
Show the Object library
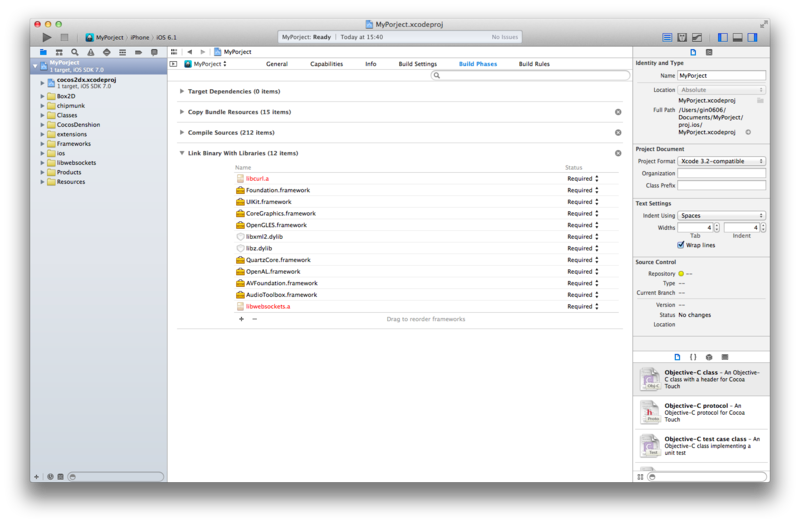709,357
